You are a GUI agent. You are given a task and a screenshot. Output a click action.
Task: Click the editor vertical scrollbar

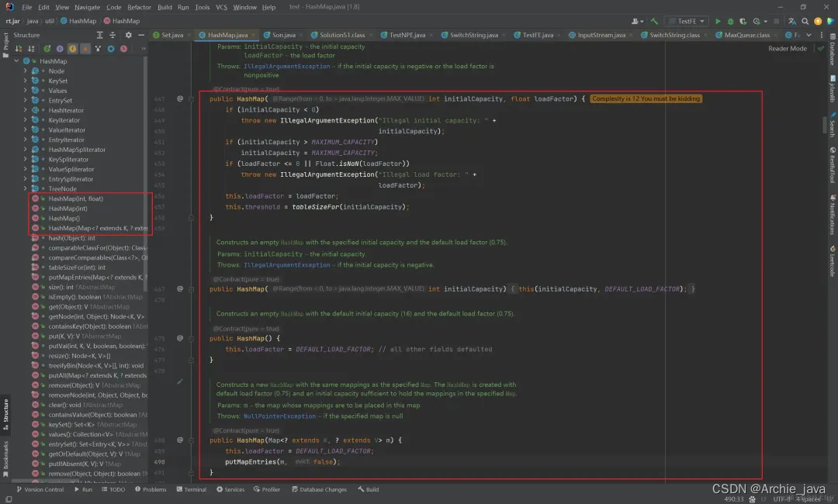pos(826,124)
